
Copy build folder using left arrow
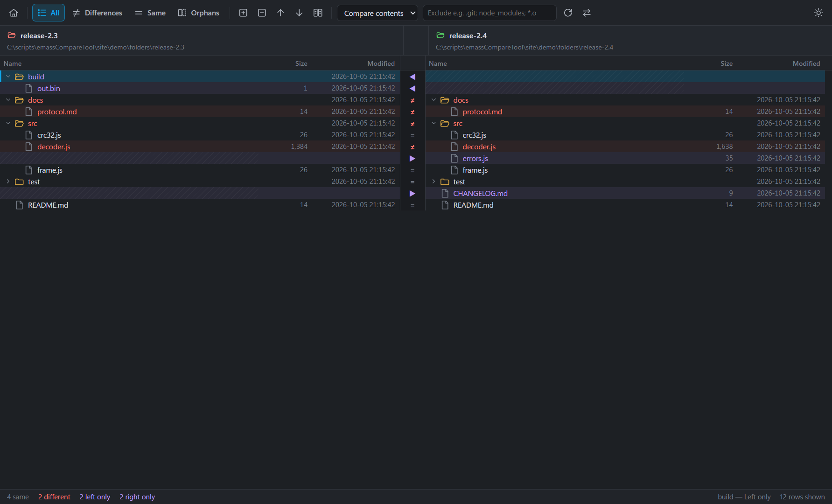(x=413, y=77)
